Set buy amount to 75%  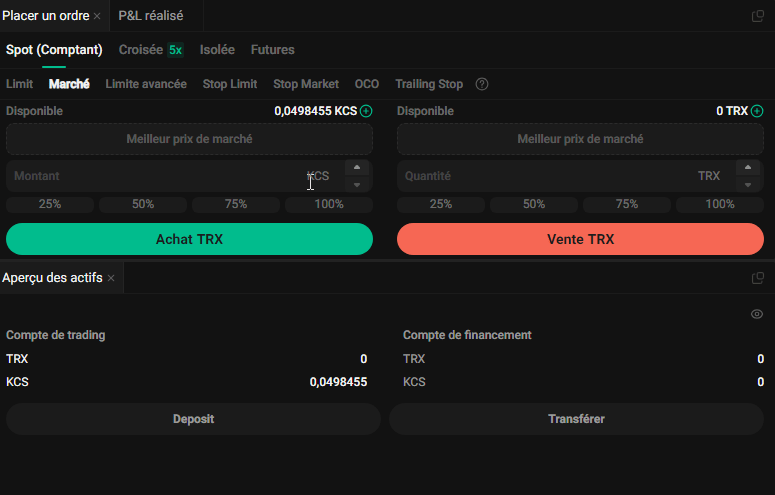click(x=236, y=204)
